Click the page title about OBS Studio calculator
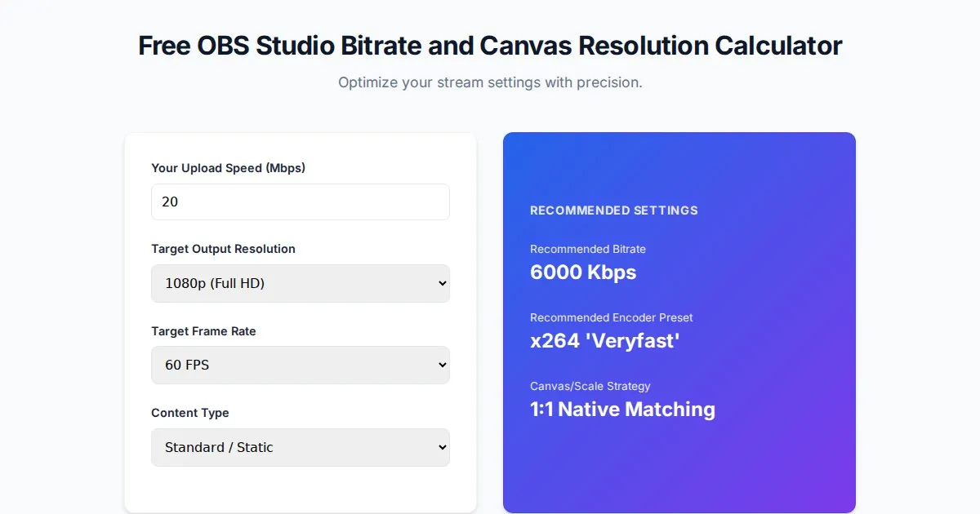 [x=490, y=46]
